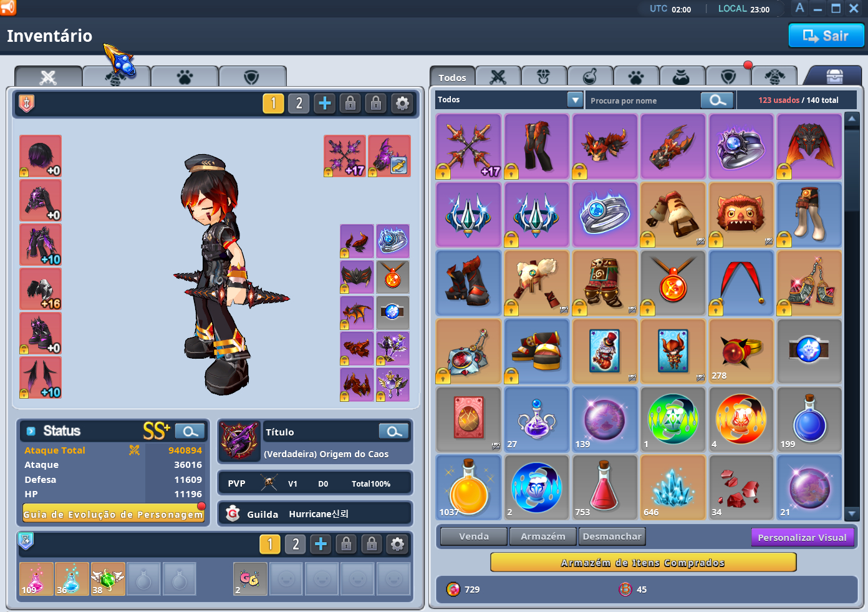Viewport: 868px width, 612px height.
Task: Select the blue crystal item with 646 count
Action: (x=673, y=488)
